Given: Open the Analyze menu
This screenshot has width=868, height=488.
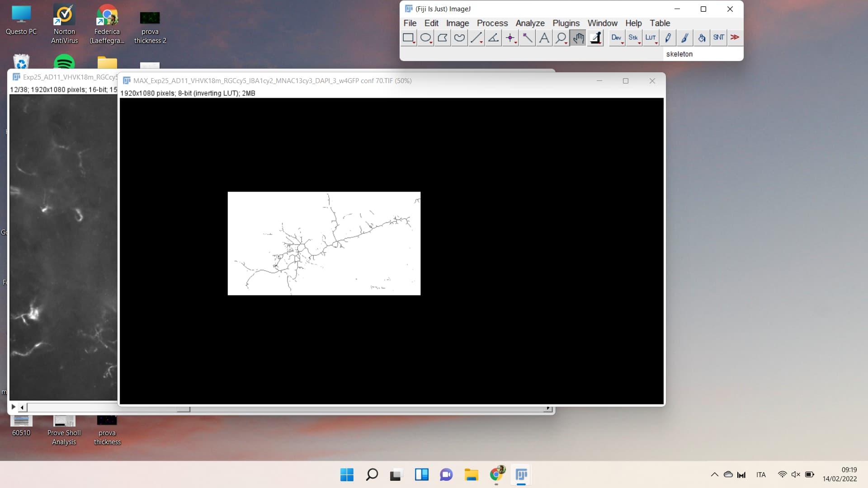Looking at the screenshot, I should 530,23.
